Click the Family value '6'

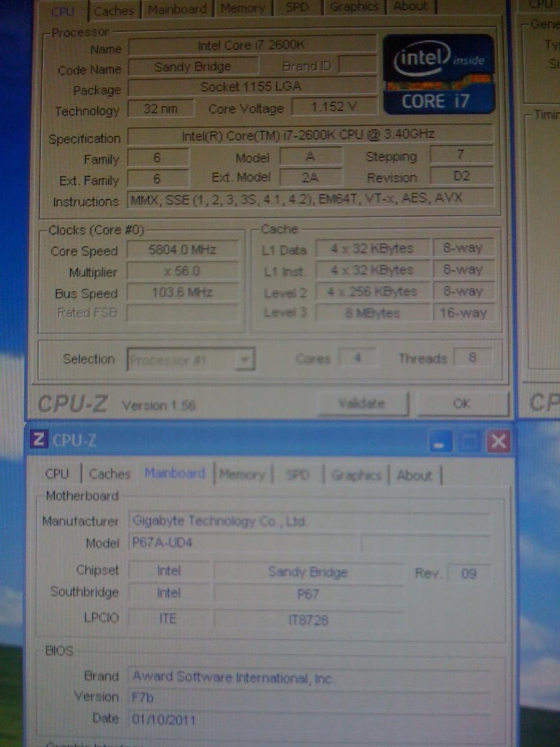pyautogui.click(x=157, y=157)
